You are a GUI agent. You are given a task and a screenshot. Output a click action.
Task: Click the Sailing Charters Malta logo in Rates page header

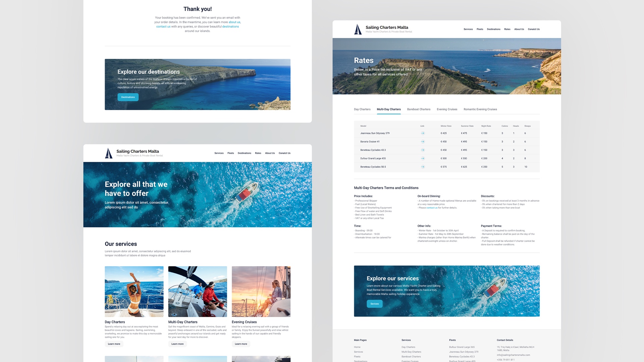click(383, 29)
